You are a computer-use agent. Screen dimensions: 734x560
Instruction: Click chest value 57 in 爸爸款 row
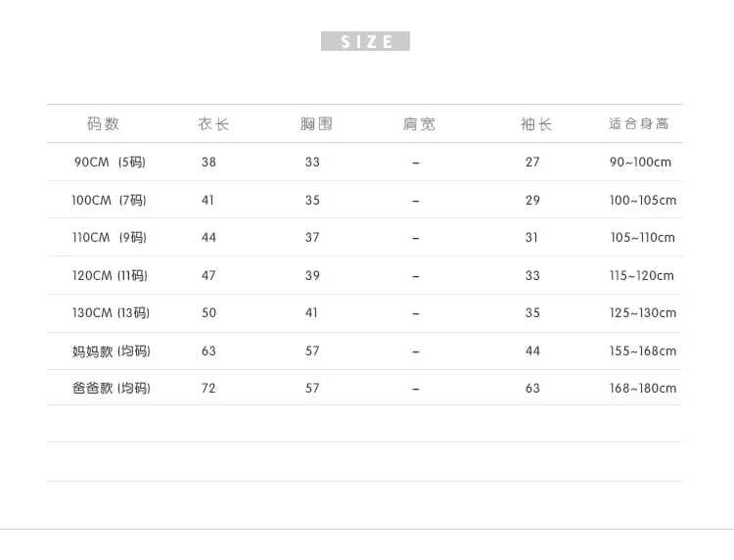pyautogui.click(x=312, y=388)
